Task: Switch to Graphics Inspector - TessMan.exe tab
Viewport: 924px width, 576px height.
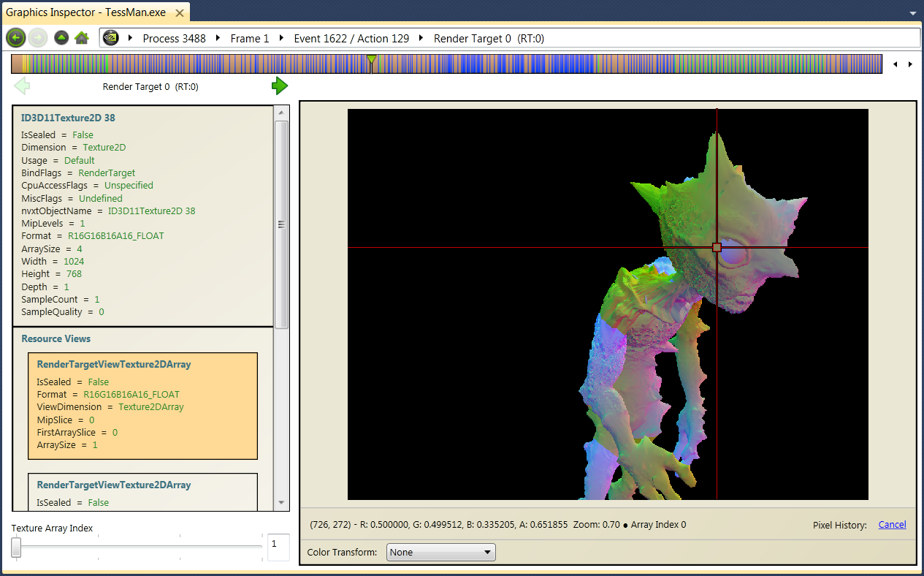Action: [86, 12]
